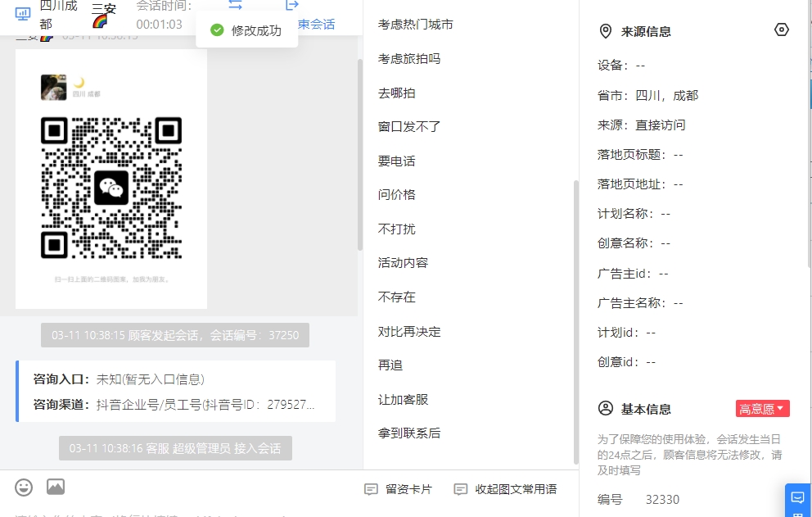Click the transfer session arrows icon
The width and height of the screenshot is (812, 517).
click(235, 5)
